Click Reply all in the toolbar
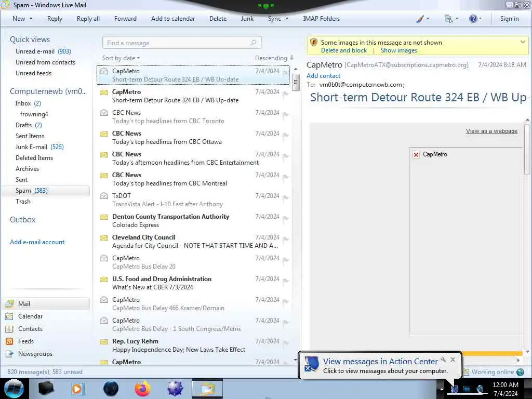 pos(88,19)
